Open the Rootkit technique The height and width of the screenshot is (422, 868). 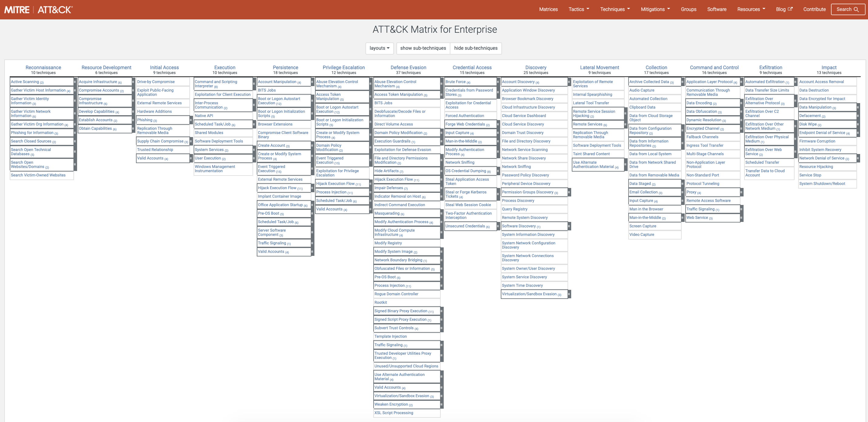tap(380, 303)
